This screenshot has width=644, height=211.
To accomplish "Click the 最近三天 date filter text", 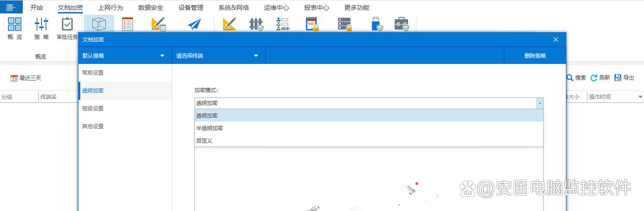I will (x=31, y=78).
